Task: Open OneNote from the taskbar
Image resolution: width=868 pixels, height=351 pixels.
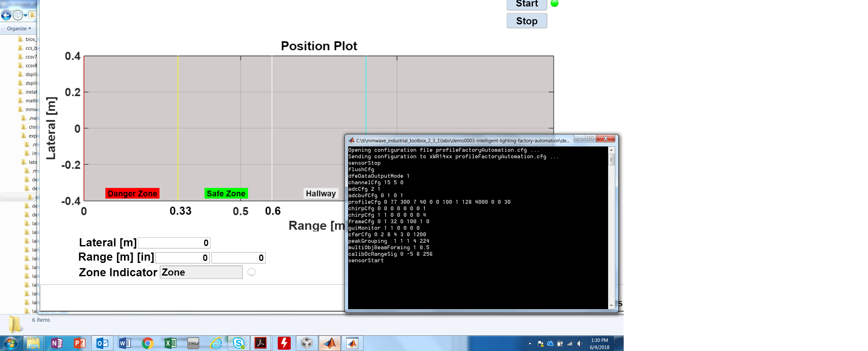Action: tap(57, 343)
